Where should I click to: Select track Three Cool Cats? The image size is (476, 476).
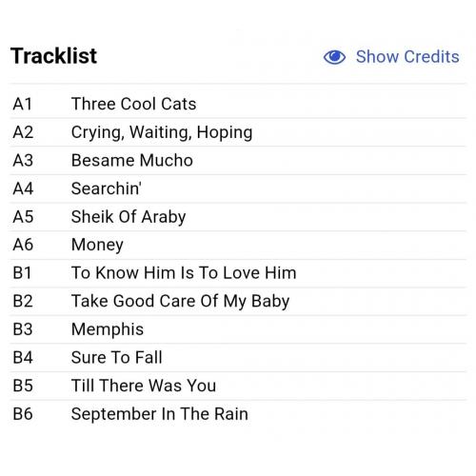point(133,104)
